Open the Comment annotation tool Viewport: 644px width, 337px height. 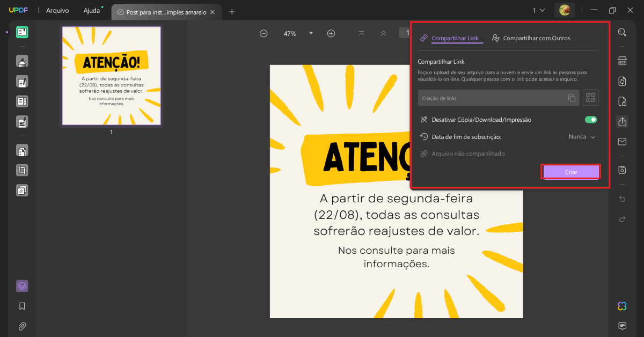click(x=22, y=61)
